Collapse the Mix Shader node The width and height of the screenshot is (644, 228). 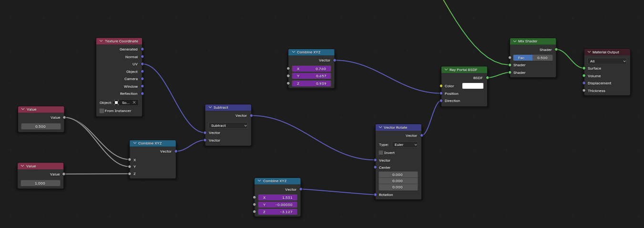[x=515, y=41]
